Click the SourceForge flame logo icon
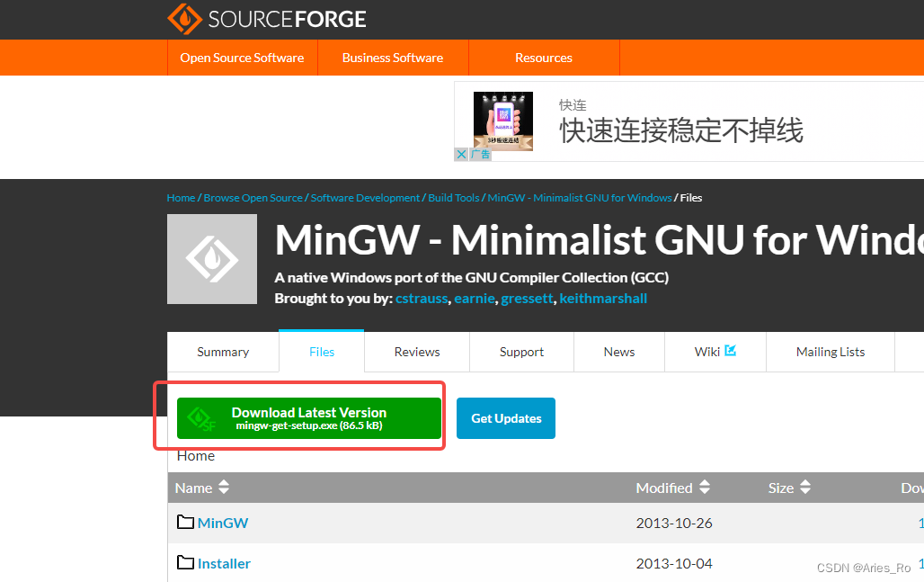Viewport: 924px width, 582px height. [x=184, y=18]
